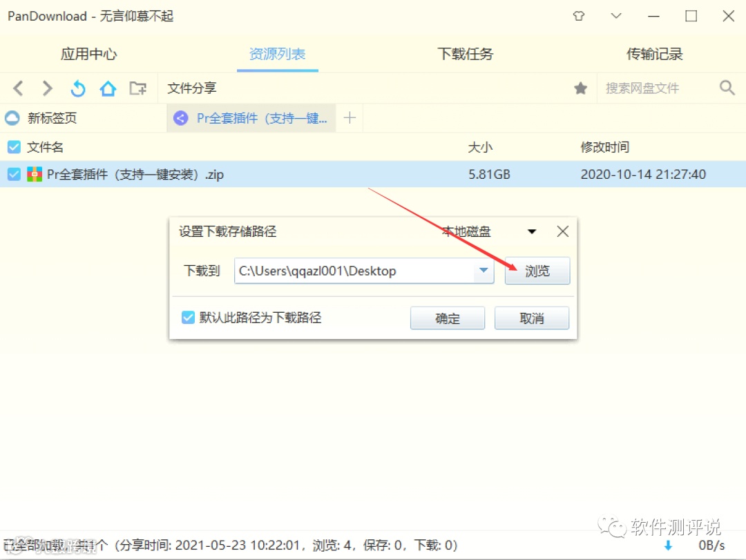Switch to the 应用中心 tab
This screenshot has height=560, width=746.
click(88, 54)
